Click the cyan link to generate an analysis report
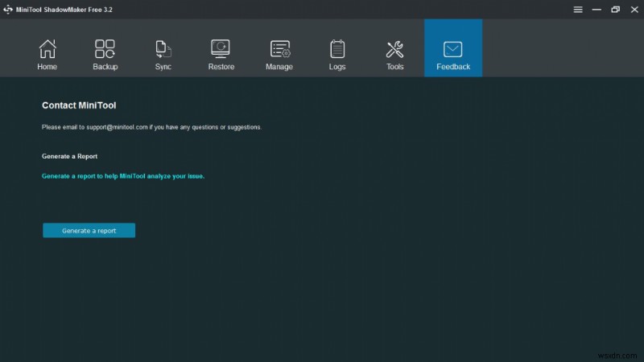The width and height of the screenshot is (644, 362). pos(123,176)
